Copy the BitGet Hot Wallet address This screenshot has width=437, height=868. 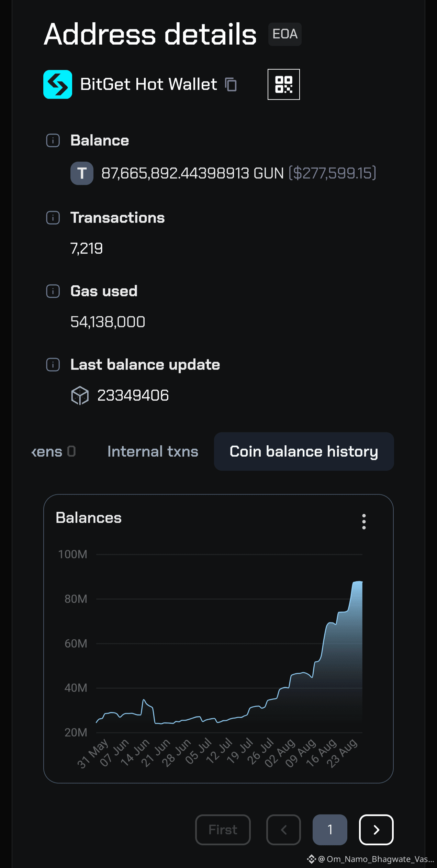point(231,84)
